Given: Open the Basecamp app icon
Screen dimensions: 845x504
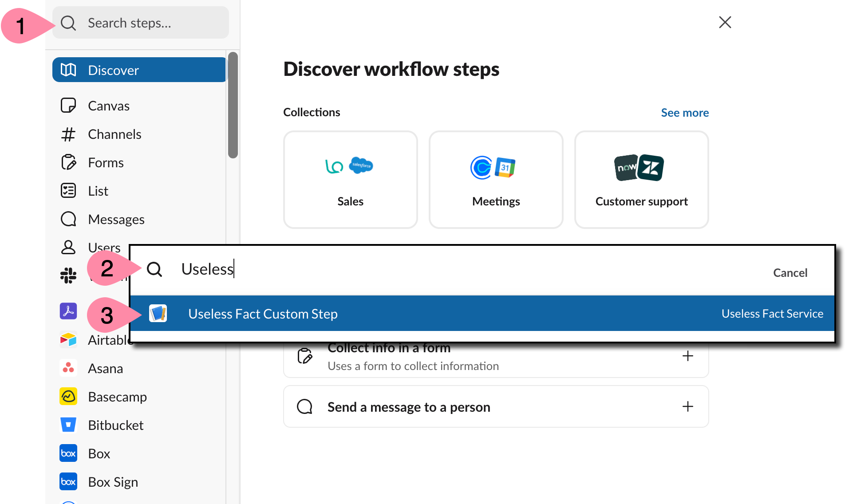Looking at the screenshot, I should pos(68,397).
